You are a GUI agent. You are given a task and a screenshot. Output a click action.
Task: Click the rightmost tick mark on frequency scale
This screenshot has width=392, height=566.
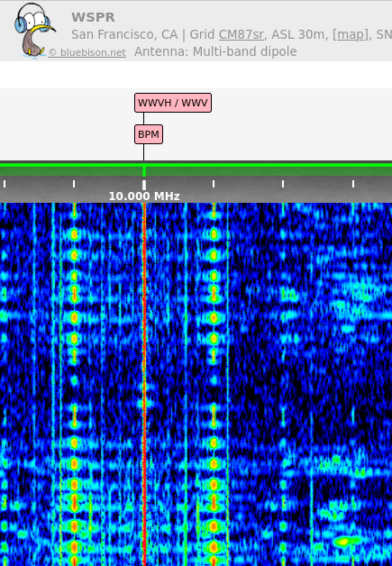[x=353, y=184]
